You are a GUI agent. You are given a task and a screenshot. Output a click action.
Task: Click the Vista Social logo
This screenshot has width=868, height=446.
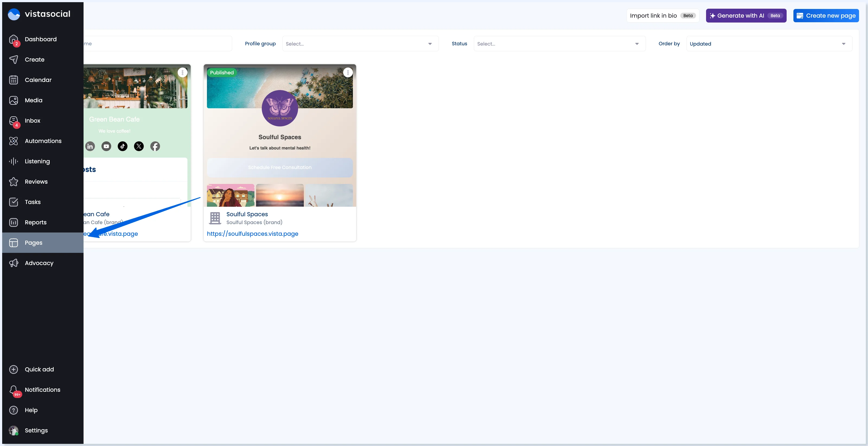click(x=39, y=14)
